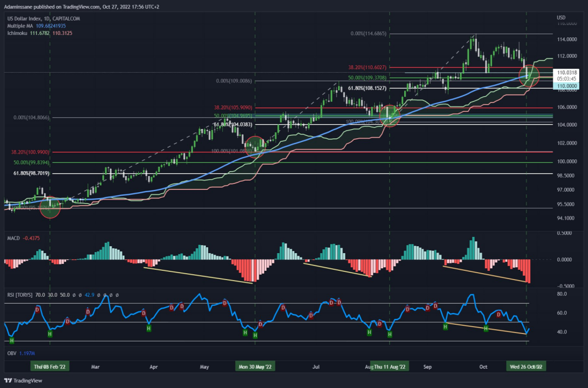This screenshot has height=388, width=588.
Task: Click the Thu 03 Feb '22 timeline date marker
Action: point(49,366)
